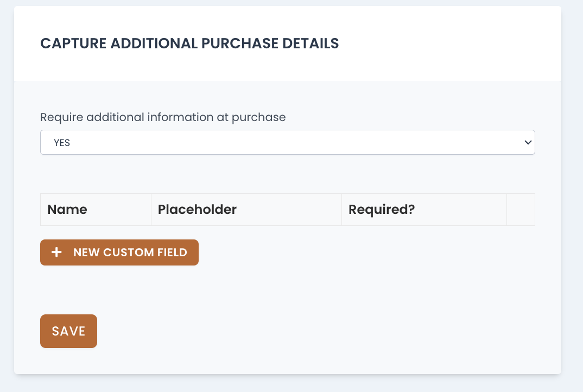Click the YES value in the select box
Viewport: 583px width, 392px height.
tap(62, 143)
